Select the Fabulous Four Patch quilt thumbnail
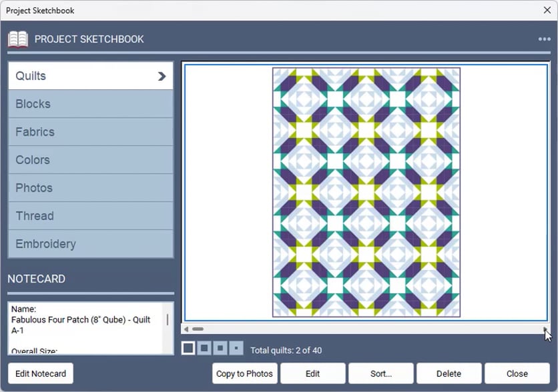 tap(366, 192)
